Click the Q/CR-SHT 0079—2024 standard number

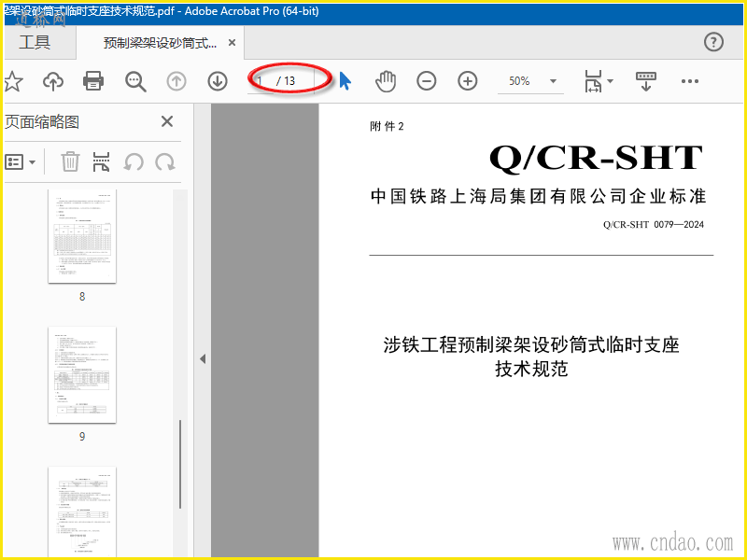653,224
